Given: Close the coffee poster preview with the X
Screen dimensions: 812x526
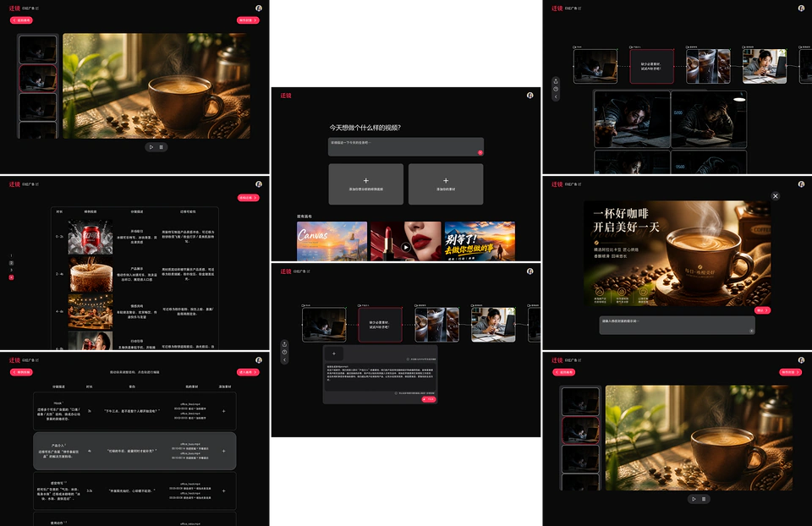Looking at the screenshot, I should click(x=776, y=196).
